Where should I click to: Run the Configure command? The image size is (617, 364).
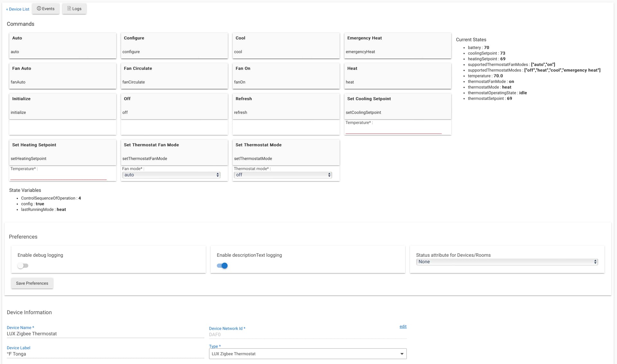coord(174,45)
